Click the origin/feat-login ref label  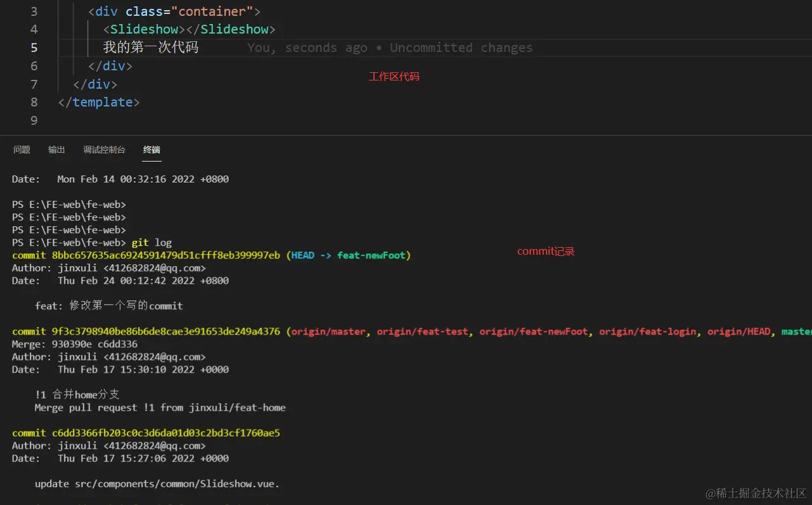click(x=648, y=331)
